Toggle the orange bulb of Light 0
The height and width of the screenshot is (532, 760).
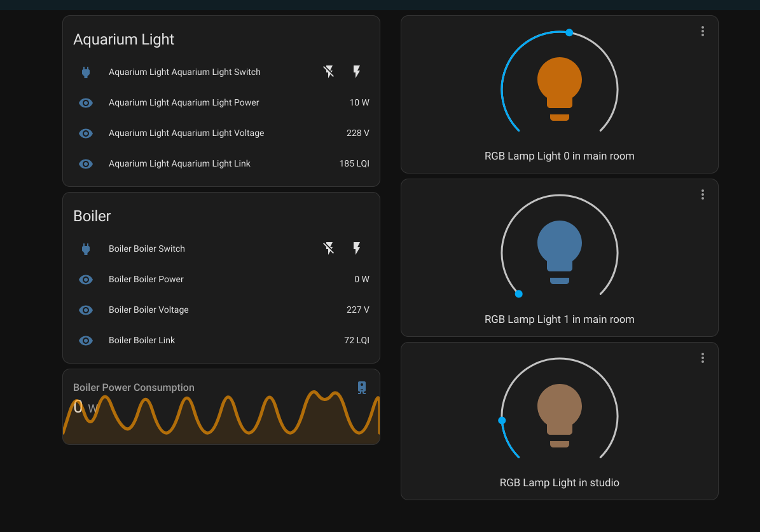coord(559,89)
